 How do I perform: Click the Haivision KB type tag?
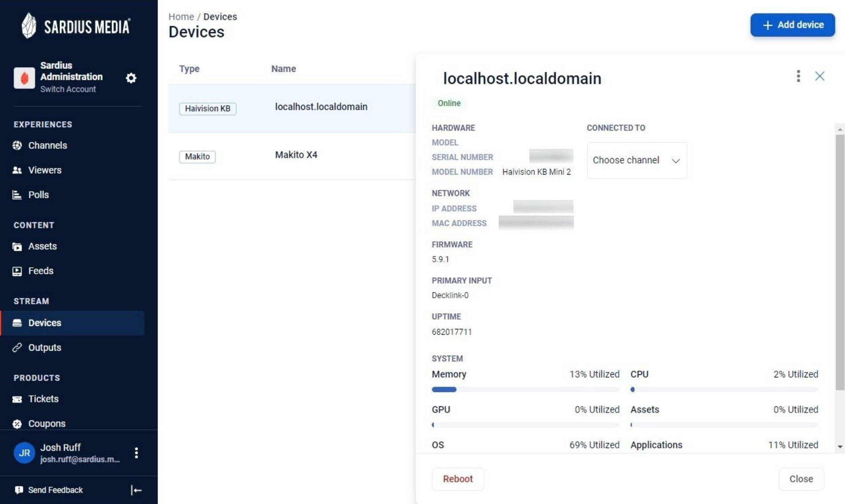pos(208,109)
